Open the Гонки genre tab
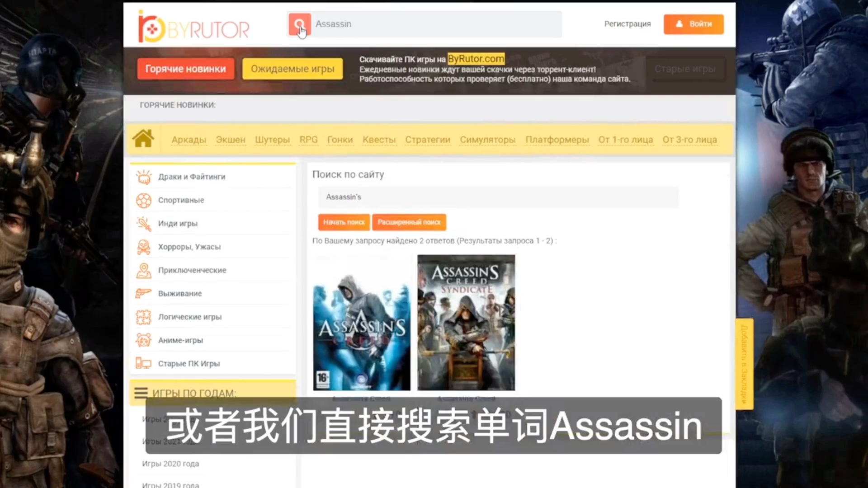 click(x=340, y=140)
